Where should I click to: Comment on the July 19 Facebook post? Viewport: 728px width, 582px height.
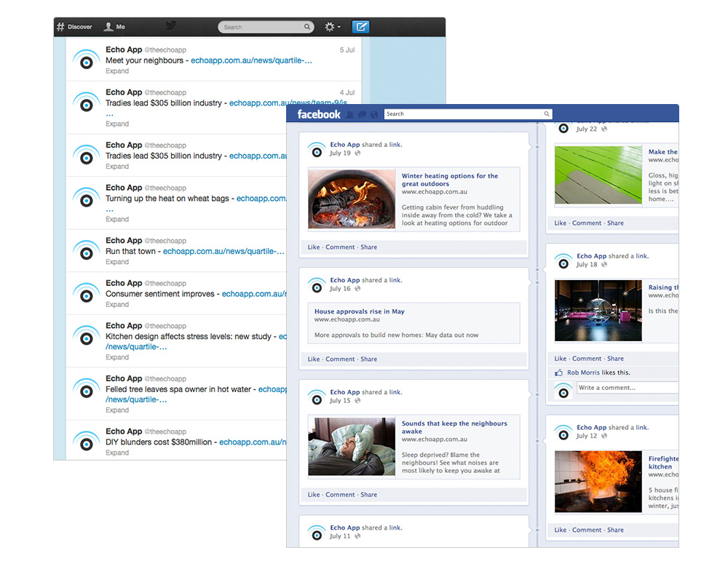(x=340, y=247)
